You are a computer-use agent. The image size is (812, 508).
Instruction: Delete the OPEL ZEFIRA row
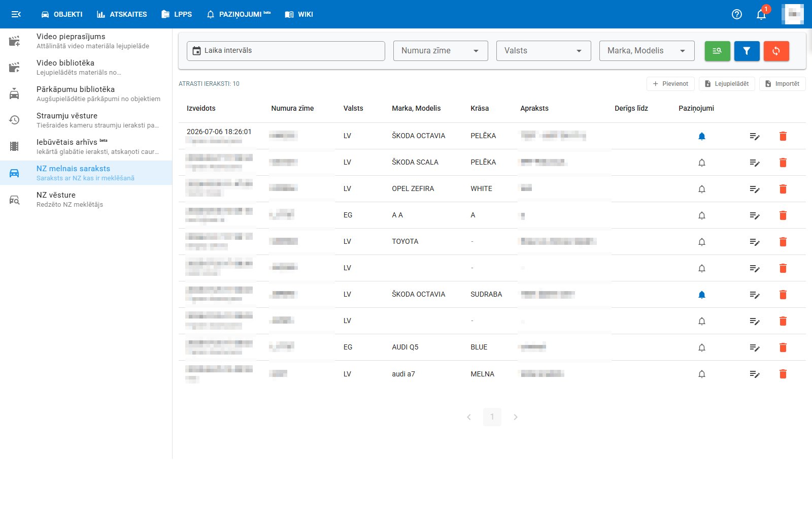tap(783, 189)
